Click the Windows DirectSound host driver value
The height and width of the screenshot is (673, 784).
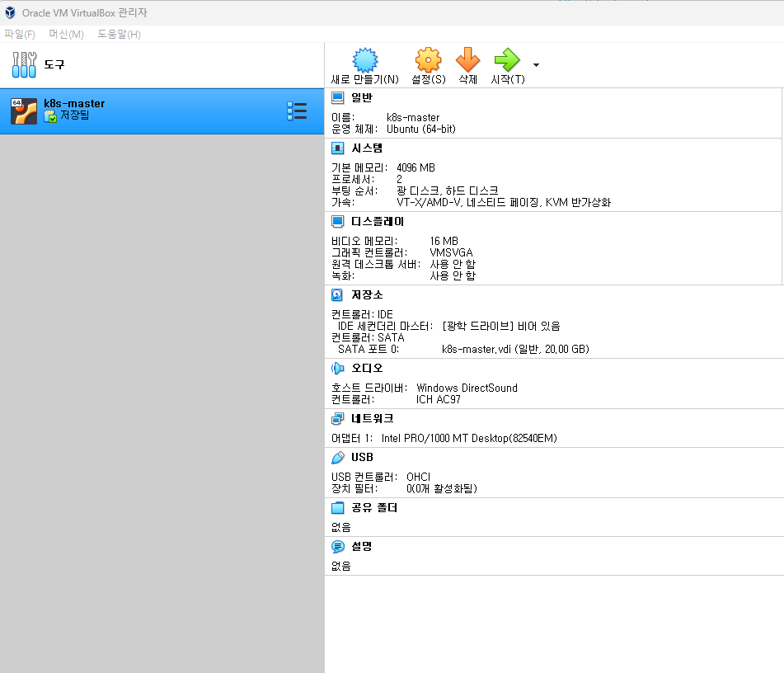pyautogui.click(x=467, y=388)
